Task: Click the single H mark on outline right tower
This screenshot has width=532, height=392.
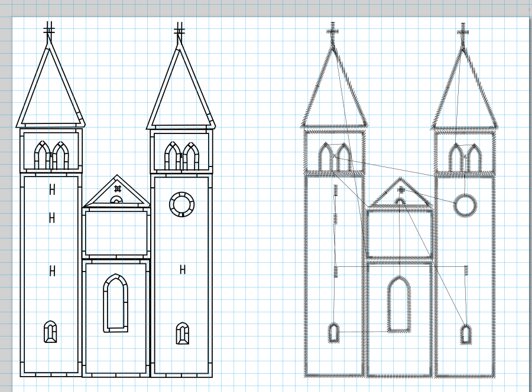Action: point(183,270)
